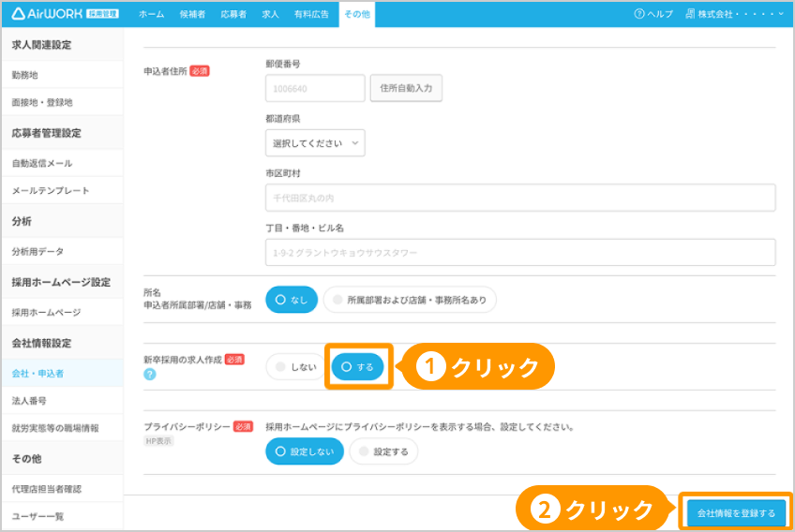The width and height of the screenshot is (795, 532).
Task: Open 自動返信メール settings
Action: coord(63,163)
